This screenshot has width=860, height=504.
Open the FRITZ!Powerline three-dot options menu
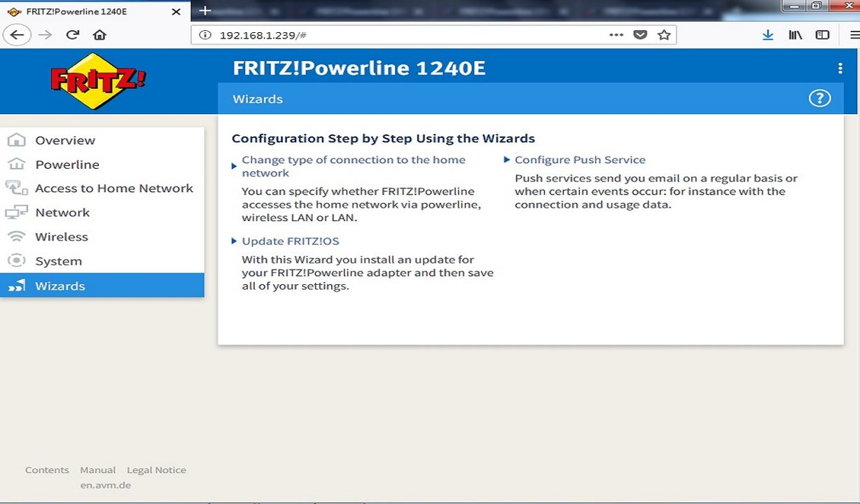coord(840,68)
